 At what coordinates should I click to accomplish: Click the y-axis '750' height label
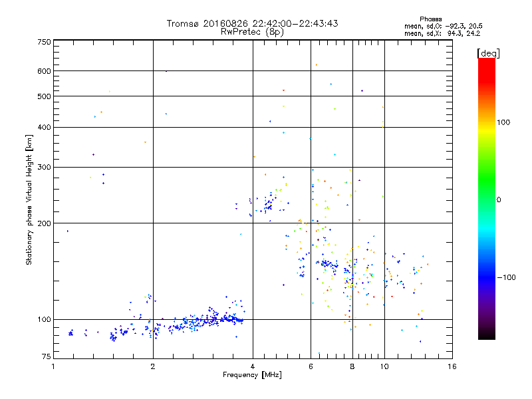pyautogui.click(x=44, y=42)
